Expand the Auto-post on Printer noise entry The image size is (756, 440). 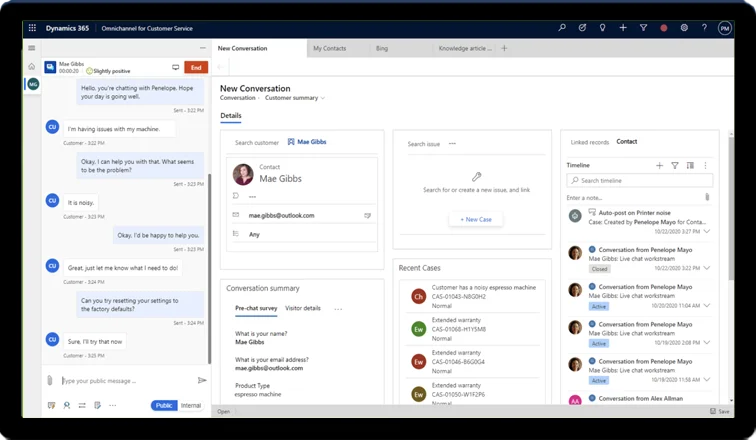(707, 231)
